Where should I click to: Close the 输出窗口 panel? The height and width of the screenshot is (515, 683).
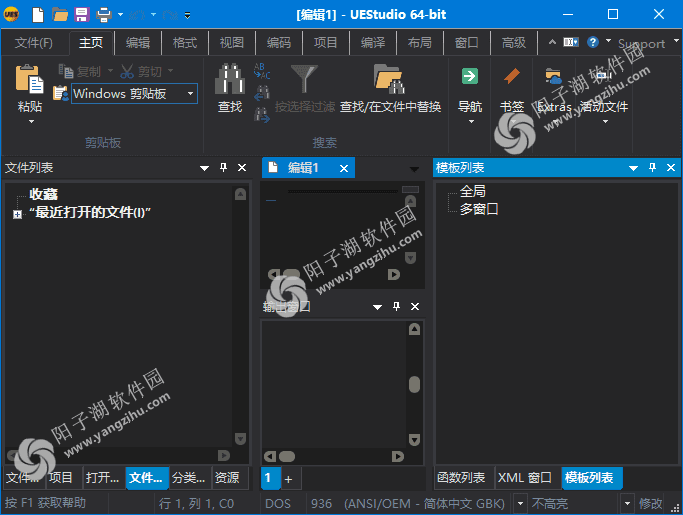(x=415, y=307)
